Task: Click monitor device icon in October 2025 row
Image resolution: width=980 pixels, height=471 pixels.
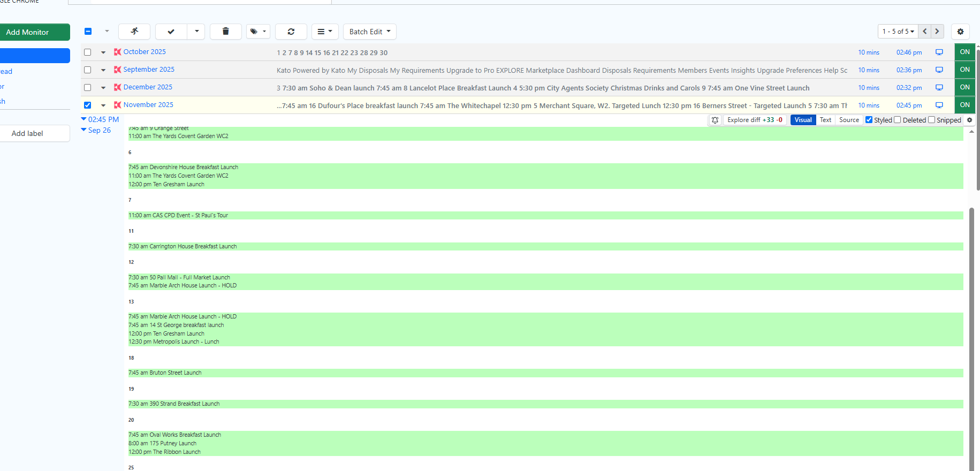Action: click(939, 52)
